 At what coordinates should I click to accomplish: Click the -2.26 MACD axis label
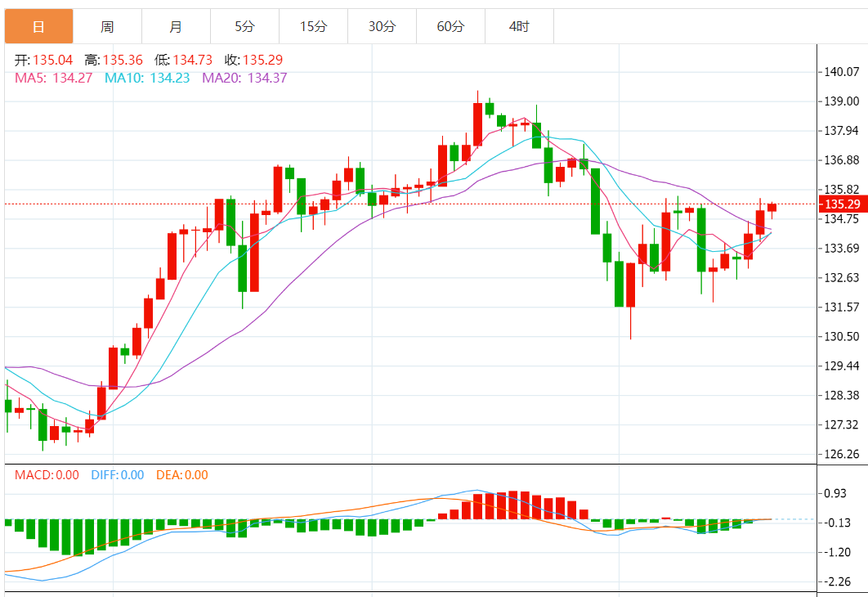[837, 581]
